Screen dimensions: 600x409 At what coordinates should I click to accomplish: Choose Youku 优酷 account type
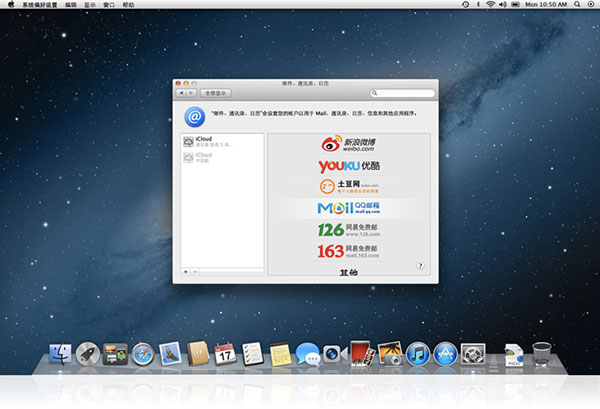click(x=349, y=166)
